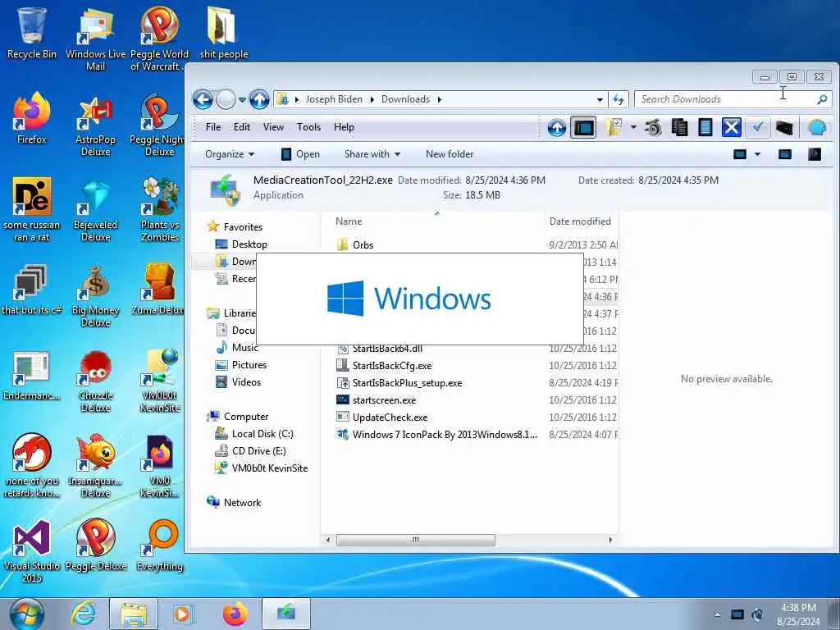Click the Joseph Biden breadcrumb

coord(334,99)
